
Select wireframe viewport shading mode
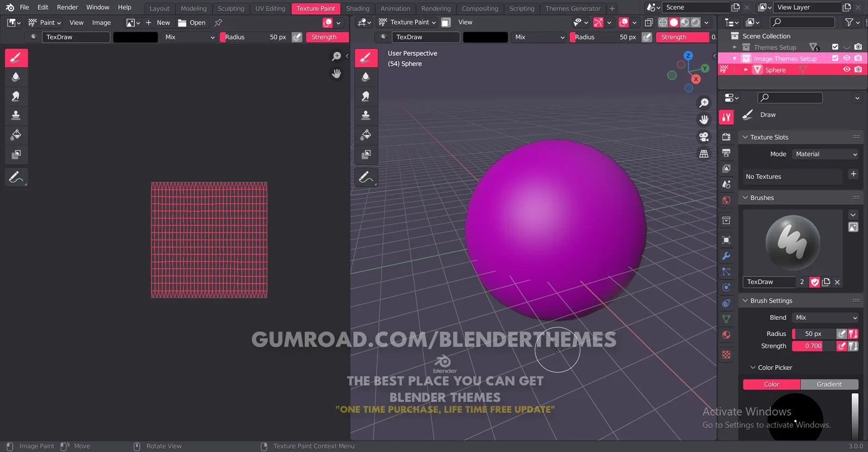pos(663,22)
